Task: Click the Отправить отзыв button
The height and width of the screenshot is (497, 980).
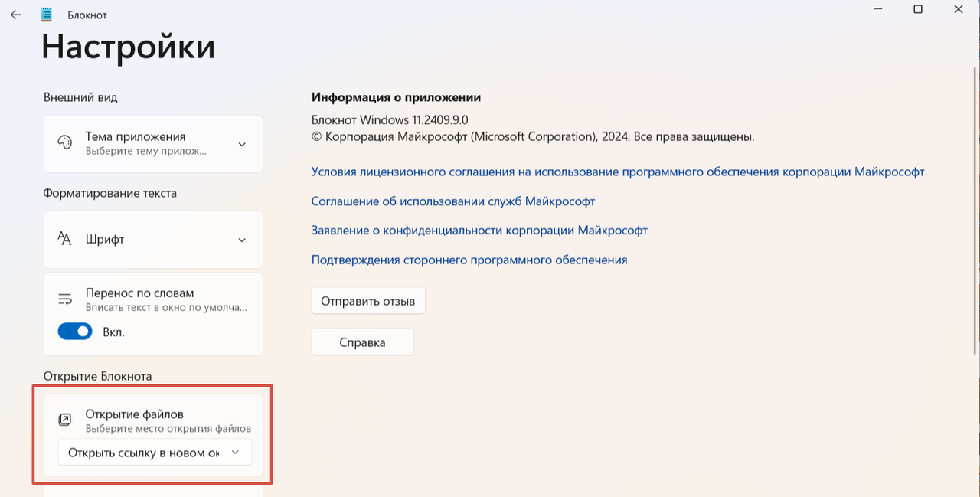Action: pyautogui.click(x=368, y=301)
